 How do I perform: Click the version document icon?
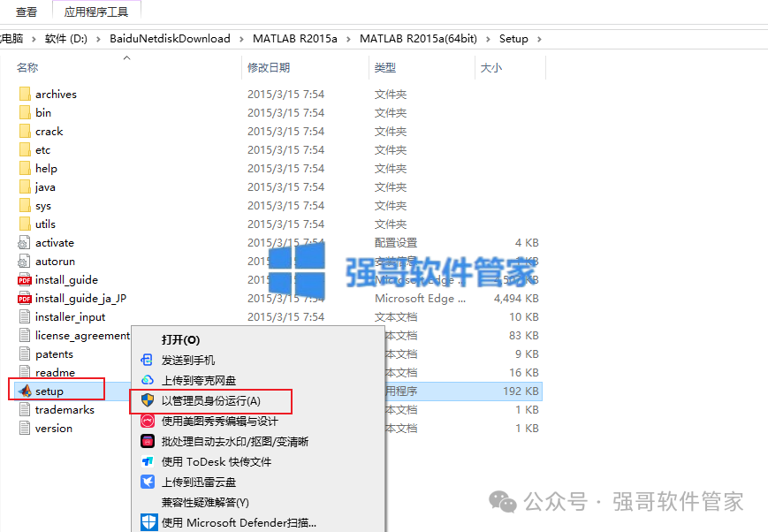point(25,428)
